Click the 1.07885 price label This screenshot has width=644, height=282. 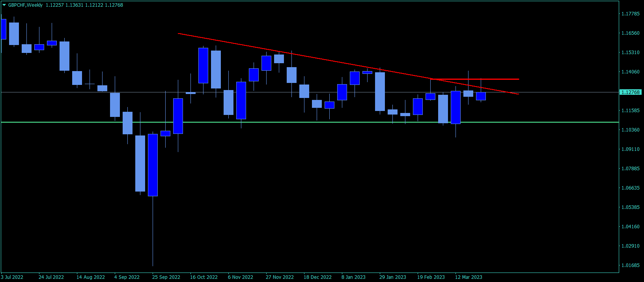631,169
